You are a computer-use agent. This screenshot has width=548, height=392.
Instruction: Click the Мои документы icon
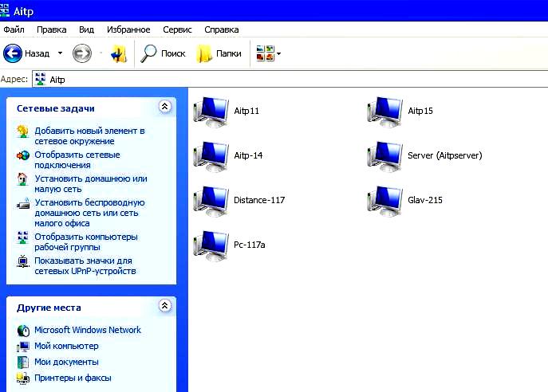pos(23,363)
